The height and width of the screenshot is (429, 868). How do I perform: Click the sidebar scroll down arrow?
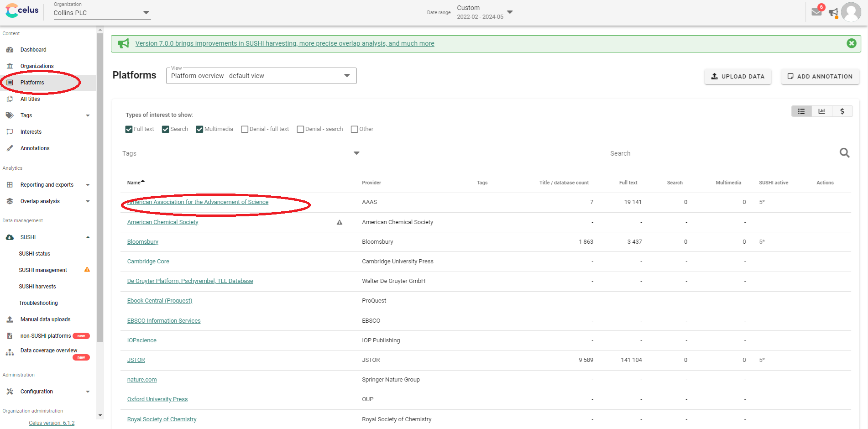coord(100,415)
